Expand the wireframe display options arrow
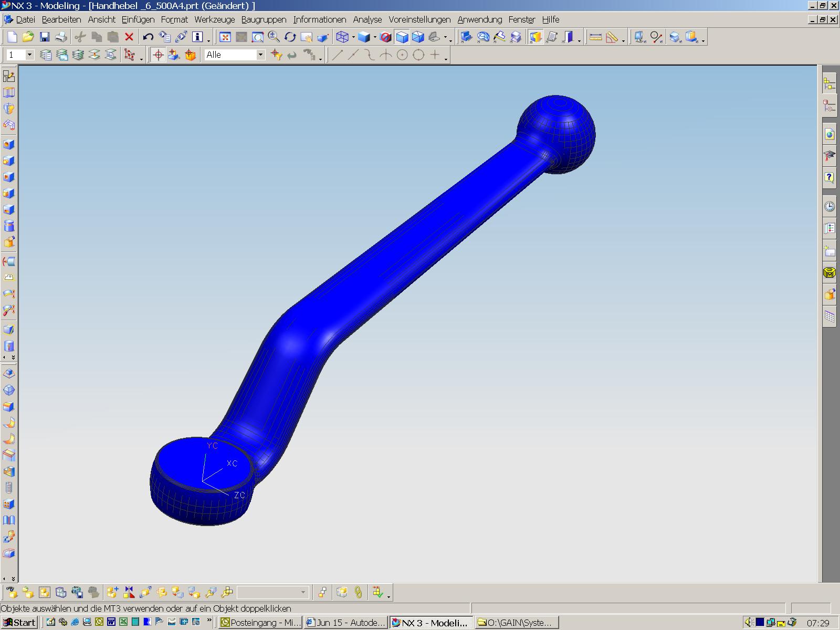Screen dimensions: 840x630 (x=353, y=37)
